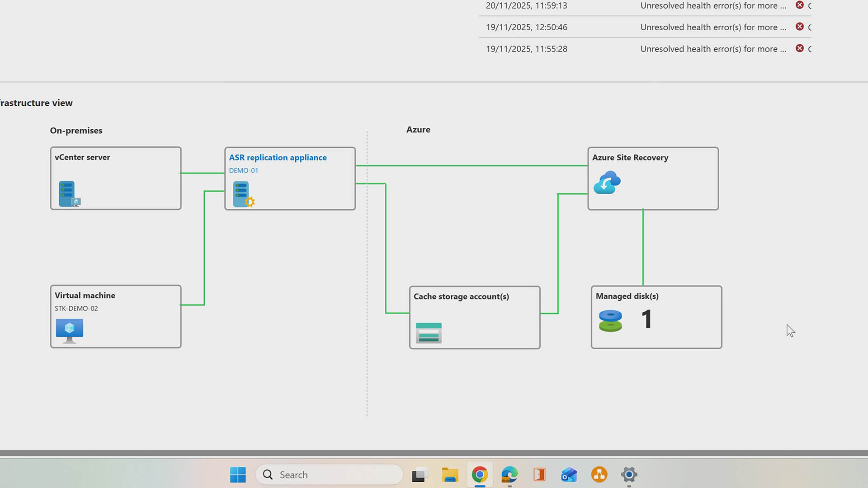Viewport: 868px width, 488px height.
Task: Open Task View from the taskbar
Action: (420, 475)
